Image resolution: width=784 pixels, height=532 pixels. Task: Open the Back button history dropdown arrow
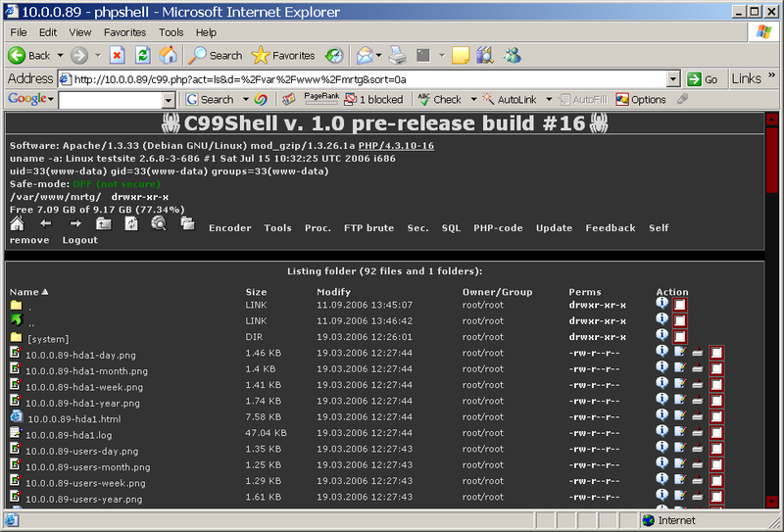click(x=60, y=56)
